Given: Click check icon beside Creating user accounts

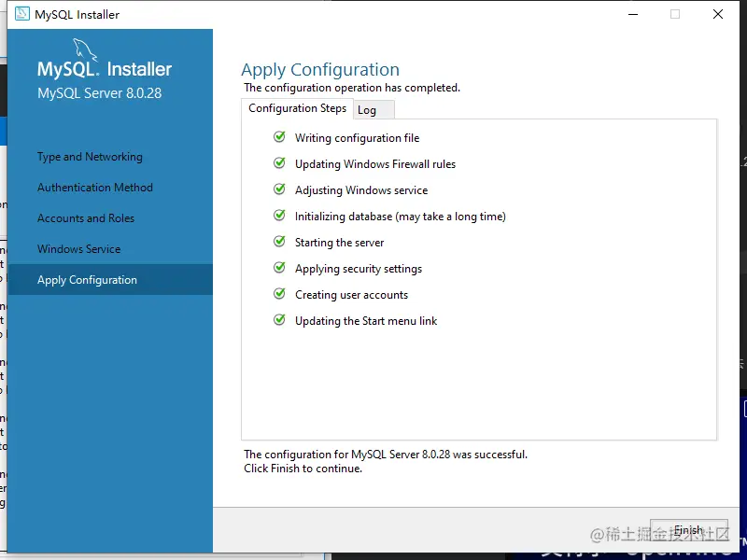Looking at the screenshot, I should tap(279, 294).
